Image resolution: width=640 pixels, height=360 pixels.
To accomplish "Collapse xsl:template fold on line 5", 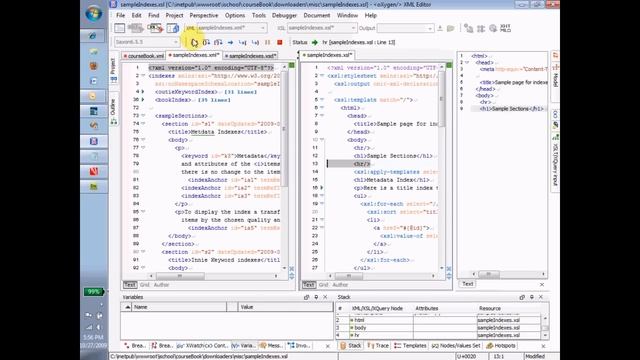I will [322, 100].
